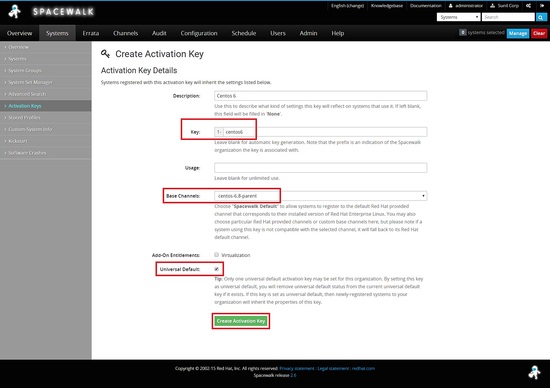Screen dimensions: 550x388
Task: Click the Key input field containing centos6
Action: pos(325,132)
